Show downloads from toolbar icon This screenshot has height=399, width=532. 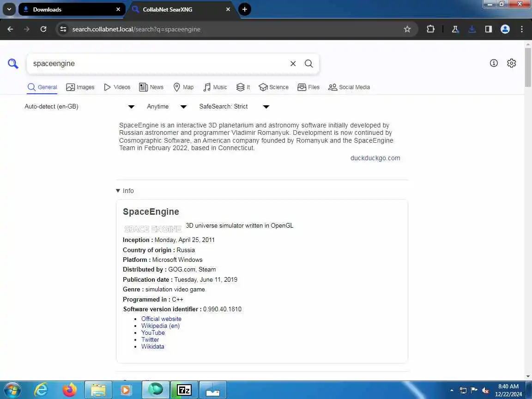[x=472, y=29]
